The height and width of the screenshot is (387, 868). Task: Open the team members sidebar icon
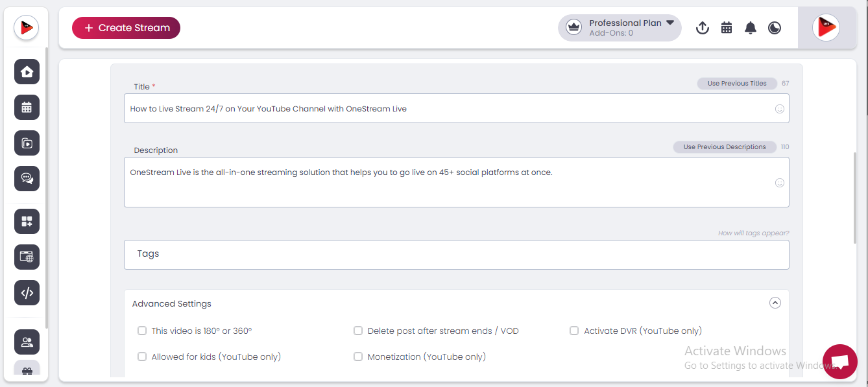click(27, 342)
